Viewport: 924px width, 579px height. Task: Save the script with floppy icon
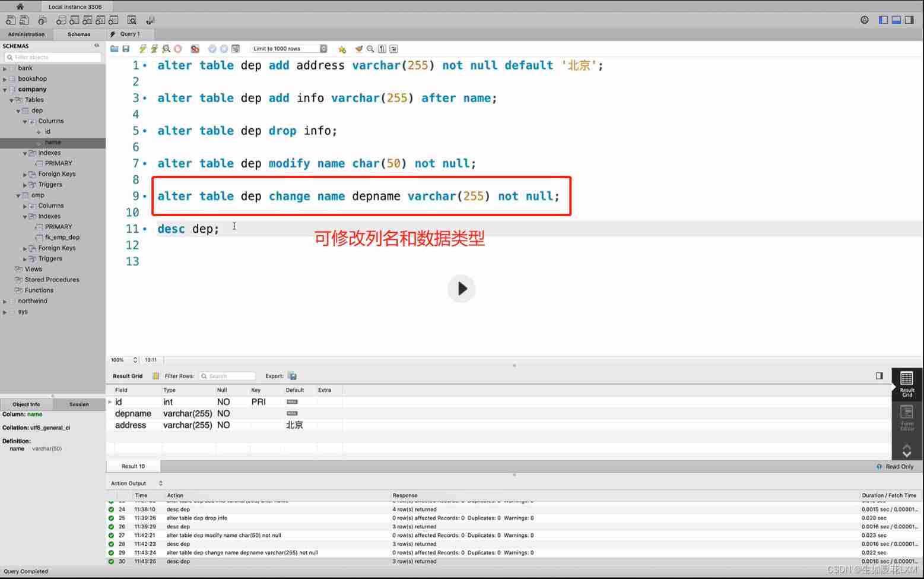click(x=126, y=49)
